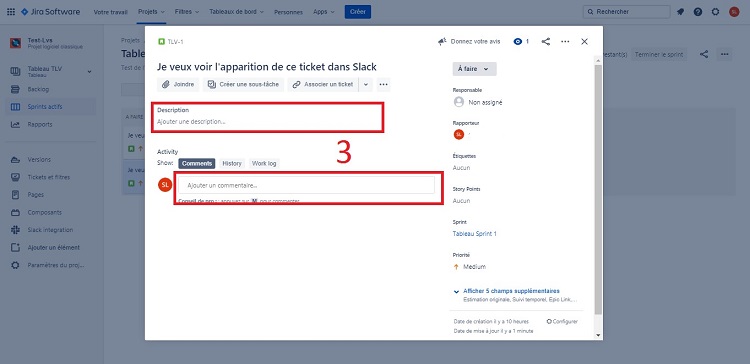The image size is (750, 364).
Task: Expand the Tableau TLV board selector
Action: click(x=89, y=72)
